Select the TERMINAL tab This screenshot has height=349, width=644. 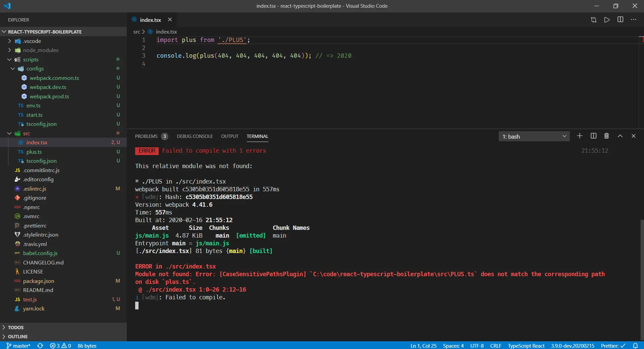(x=258, y=136)
